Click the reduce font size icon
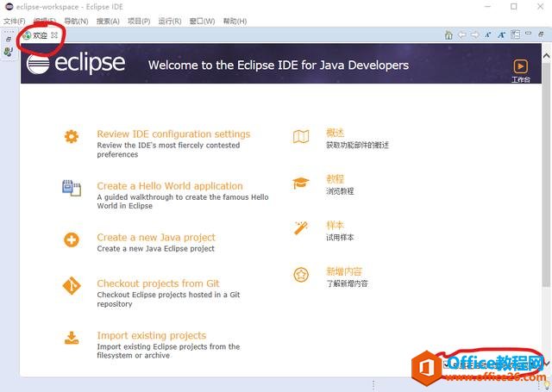Image resolution: width=552 pixels, height=392 pixels. pos(488,34)
